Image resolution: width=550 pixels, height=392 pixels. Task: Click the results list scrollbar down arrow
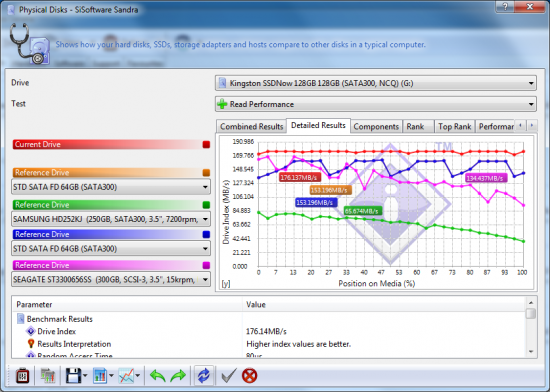pyautogui.click(x=531, y=352)
